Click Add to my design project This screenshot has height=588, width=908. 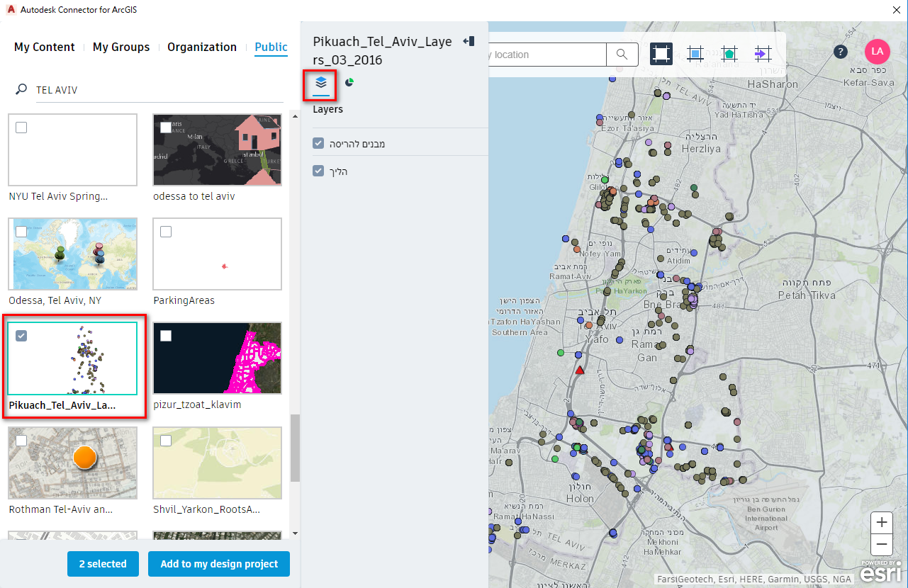(219, 564)
